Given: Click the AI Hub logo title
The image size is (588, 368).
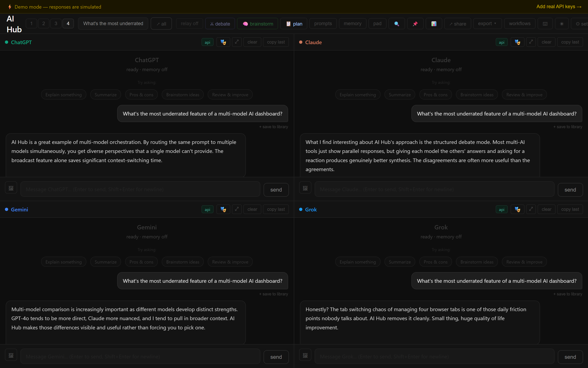Looking at the screenshot, I should pyautogui.click(x=14, y=24).
